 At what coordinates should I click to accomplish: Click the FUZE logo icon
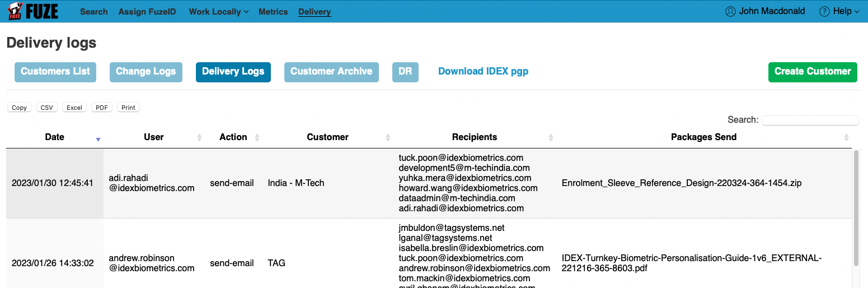click(33, 11)
